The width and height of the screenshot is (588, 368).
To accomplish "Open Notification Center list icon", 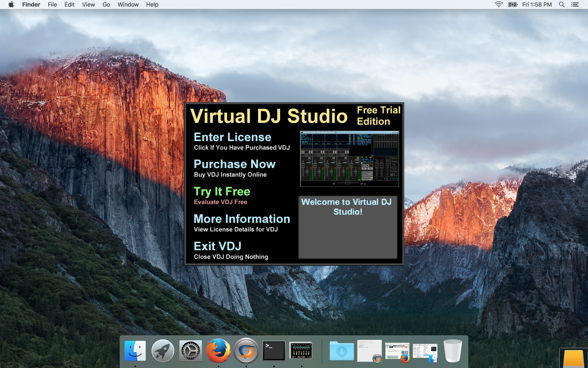I will (575, 4).
